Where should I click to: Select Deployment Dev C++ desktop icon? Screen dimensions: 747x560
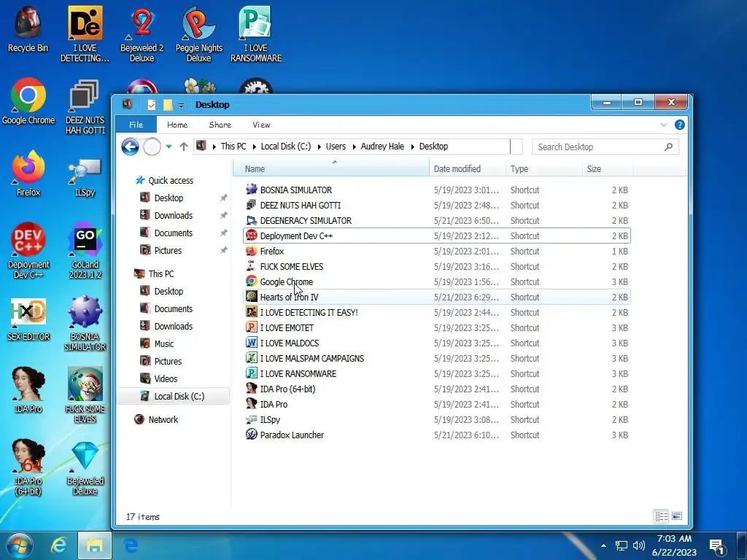coord(28,251)
